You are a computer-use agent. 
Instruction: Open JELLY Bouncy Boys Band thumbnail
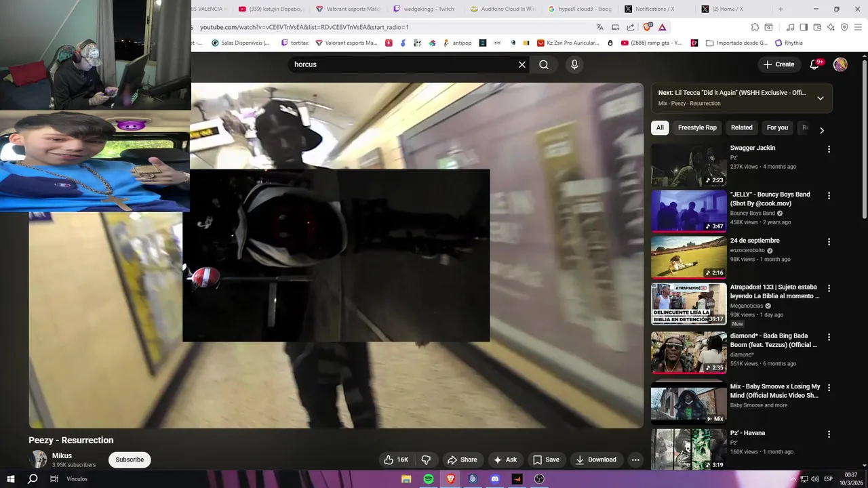[x=688, y=211]
